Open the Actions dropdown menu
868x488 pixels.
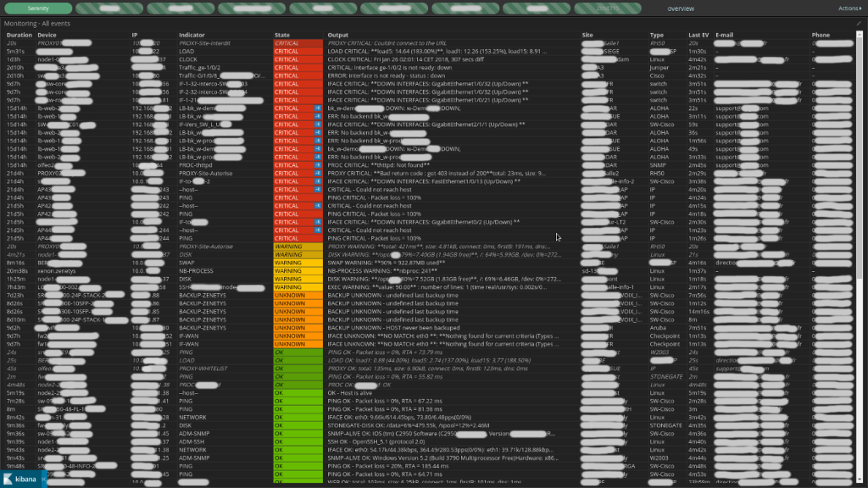(849, 8)
